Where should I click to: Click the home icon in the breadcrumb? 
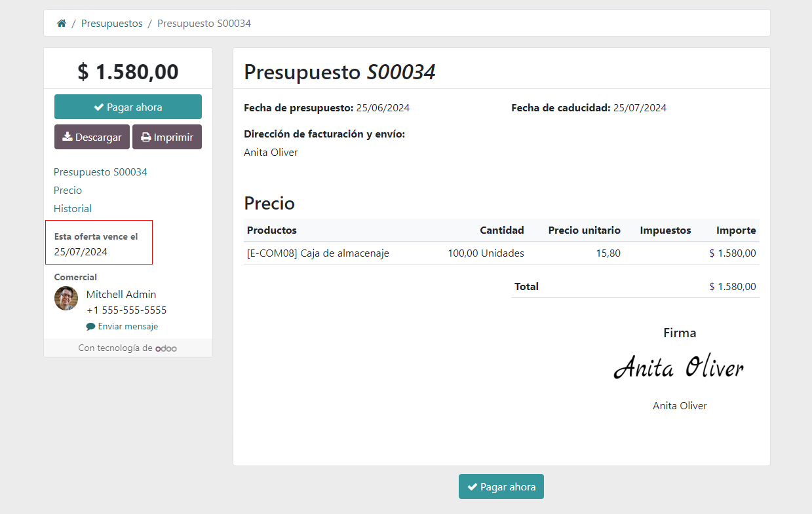(61, 23)
